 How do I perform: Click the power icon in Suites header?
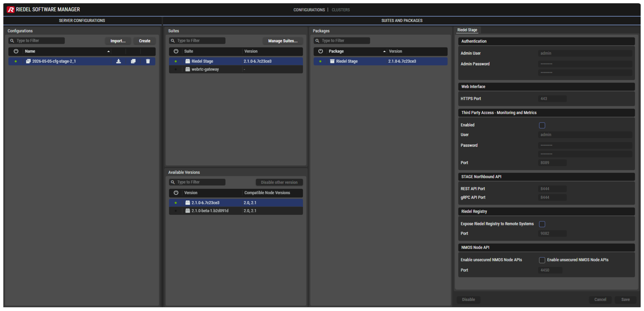(x=176, y=51)
